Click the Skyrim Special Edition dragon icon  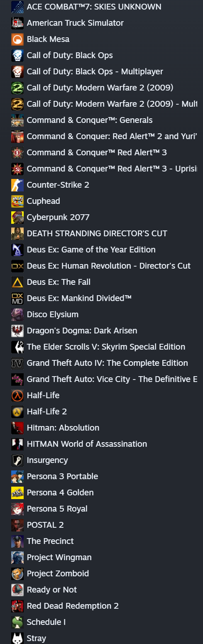[x=17, y=347]
